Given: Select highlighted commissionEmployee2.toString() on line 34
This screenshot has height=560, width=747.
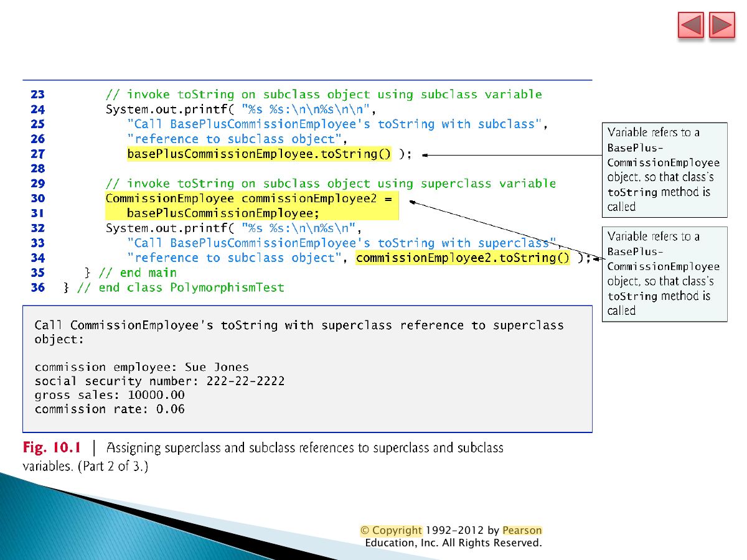Looking at the screenshot, I should click(x=463, y=258).
